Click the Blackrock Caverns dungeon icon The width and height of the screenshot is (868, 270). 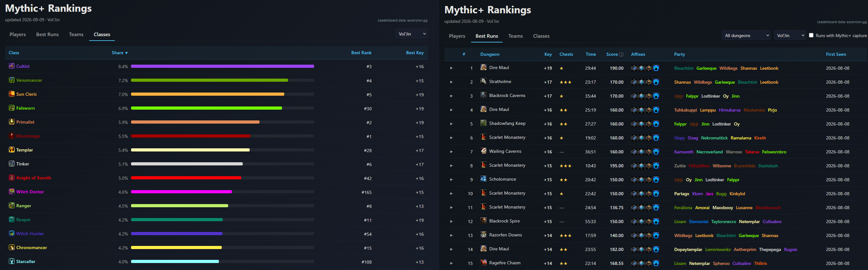(x=483, y=95)
